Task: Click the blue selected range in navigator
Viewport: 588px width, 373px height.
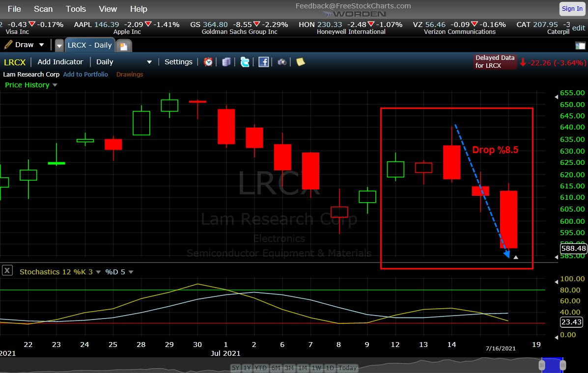Action: tap(552, 365)
